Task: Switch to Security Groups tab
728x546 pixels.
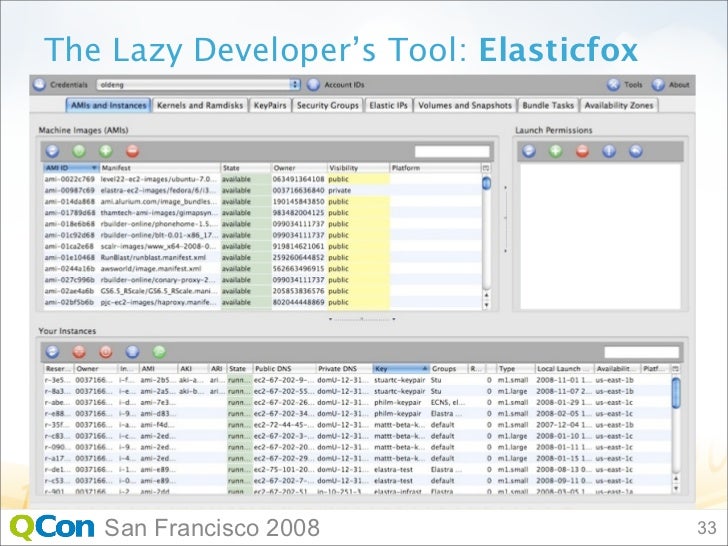Action: (x=328, y=105)
